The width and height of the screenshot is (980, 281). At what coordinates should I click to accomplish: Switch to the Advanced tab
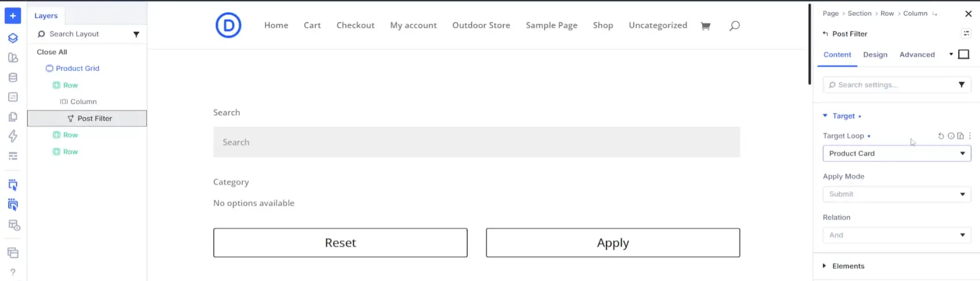(917, 55)
